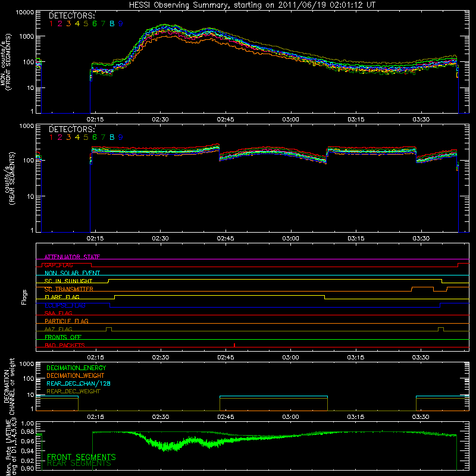
Task: Click 0.94 tick on livetime y-axis
Action: [27, 451]
